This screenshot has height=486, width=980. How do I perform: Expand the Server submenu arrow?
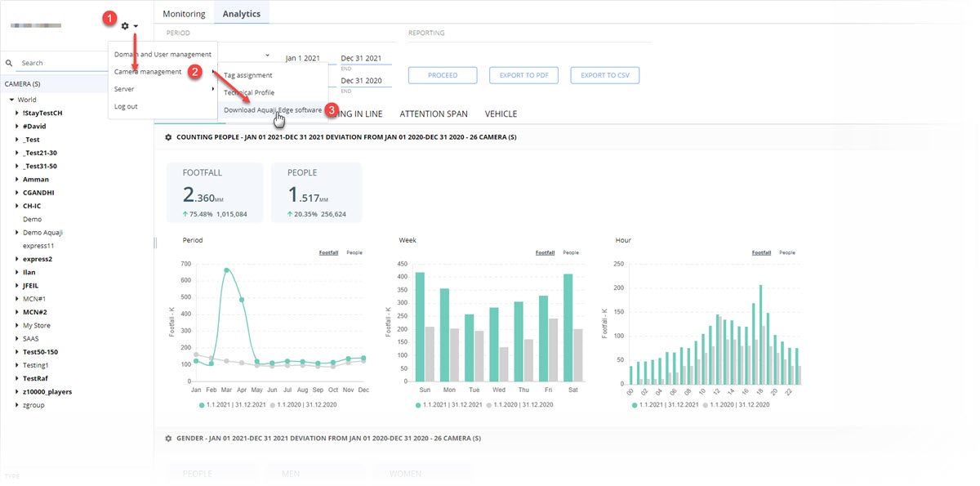click(x=213, y=88)
